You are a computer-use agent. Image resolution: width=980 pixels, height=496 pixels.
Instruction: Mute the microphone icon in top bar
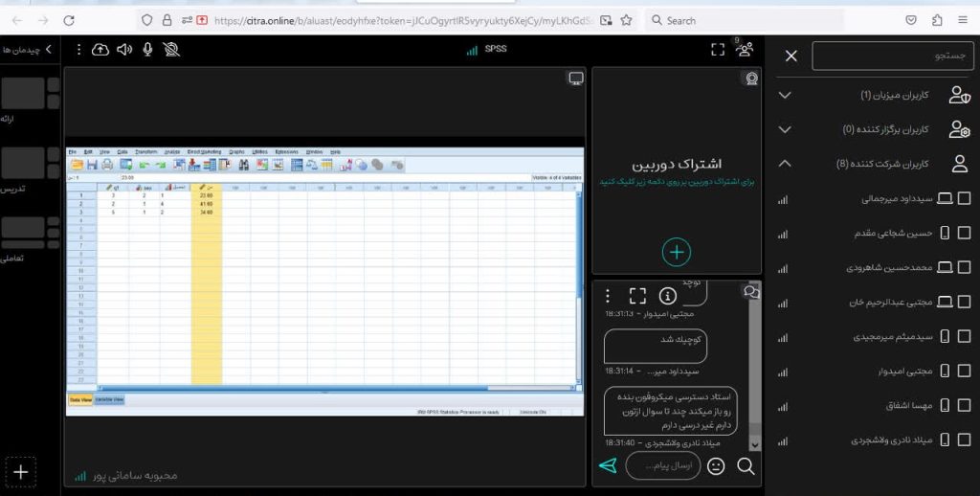point(147,50)
